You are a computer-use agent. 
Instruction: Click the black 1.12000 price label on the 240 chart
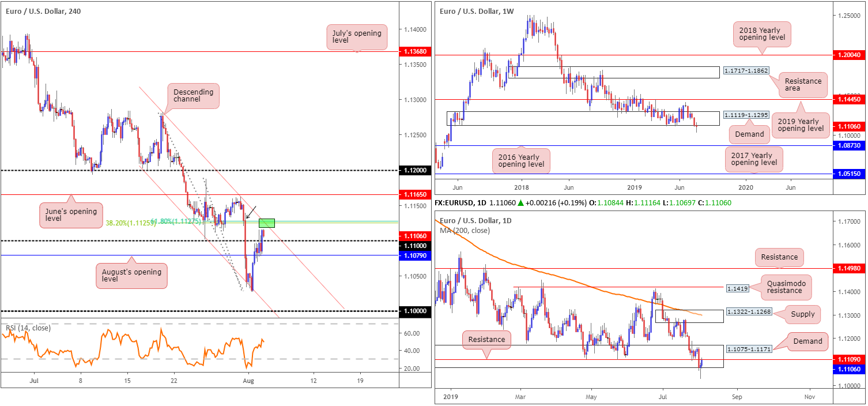pos(415,171)
